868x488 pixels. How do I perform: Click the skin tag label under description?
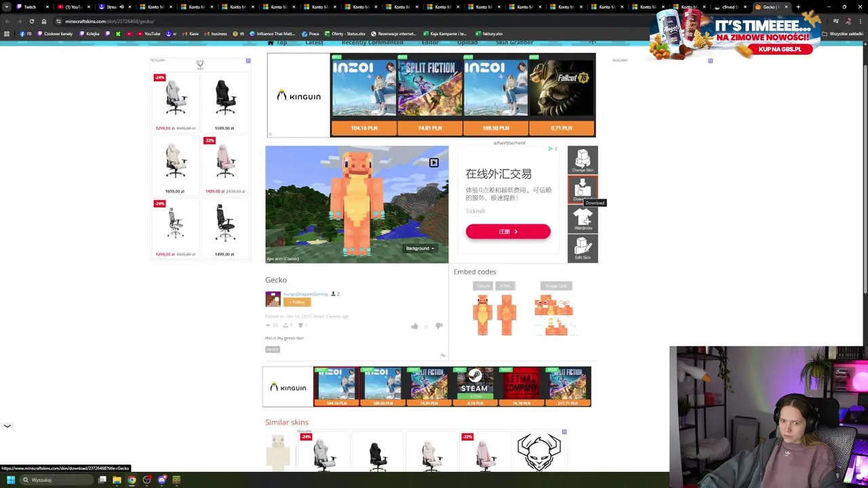(x=272, y=349)
